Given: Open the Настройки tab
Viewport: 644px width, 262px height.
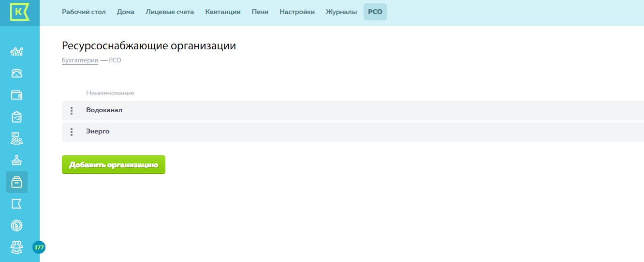Looking at the screenshot, I should pyautogui.click(x=297, y=12).
